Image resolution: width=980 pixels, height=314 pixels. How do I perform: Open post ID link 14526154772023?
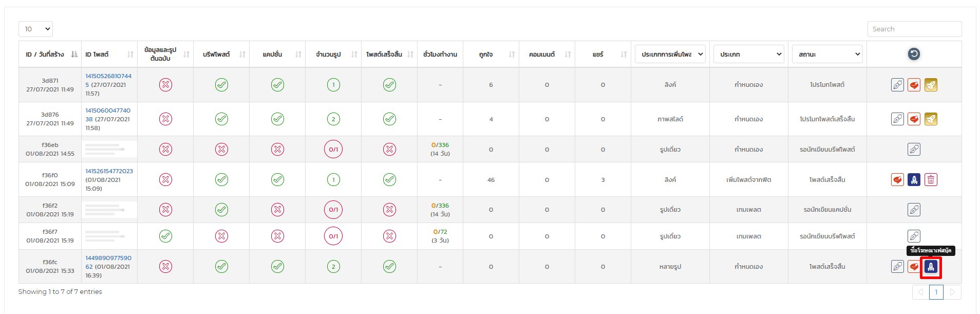(109, 171)
